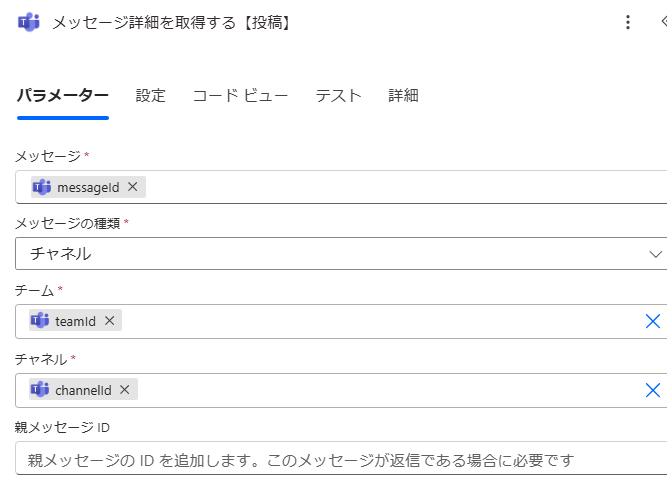Remove the messageId token with its X
667x480 pixels.
(132, 187)
